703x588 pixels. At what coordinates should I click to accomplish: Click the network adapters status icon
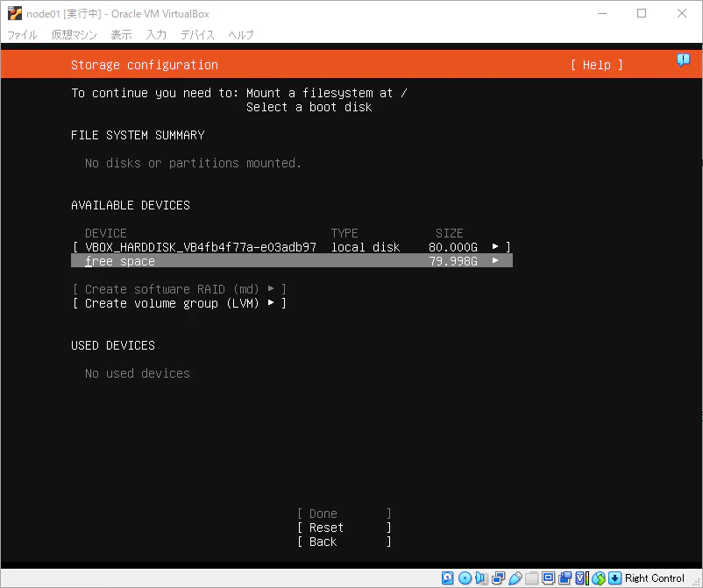(x=498, y=578)
